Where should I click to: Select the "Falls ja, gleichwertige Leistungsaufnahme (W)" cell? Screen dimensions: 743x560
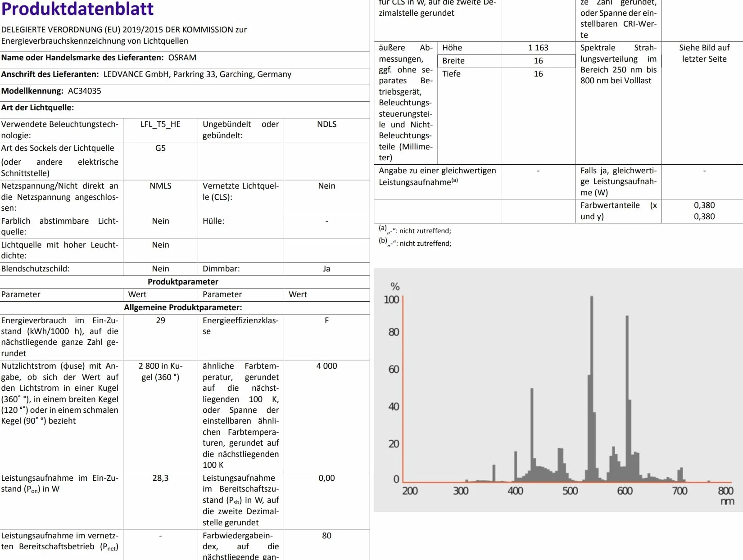click(x=618, y=181)
